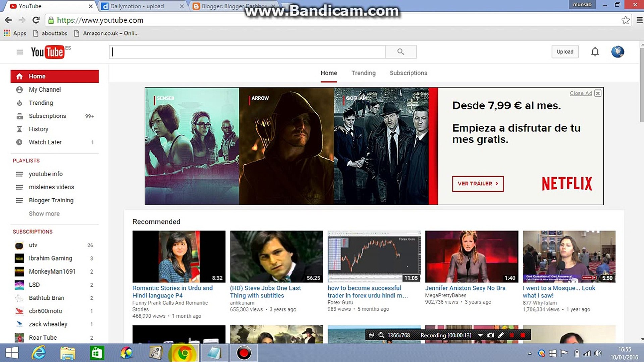Open the Bandicam recording dropdown arrow
The image size is (644, 362).
click(480, 335)
